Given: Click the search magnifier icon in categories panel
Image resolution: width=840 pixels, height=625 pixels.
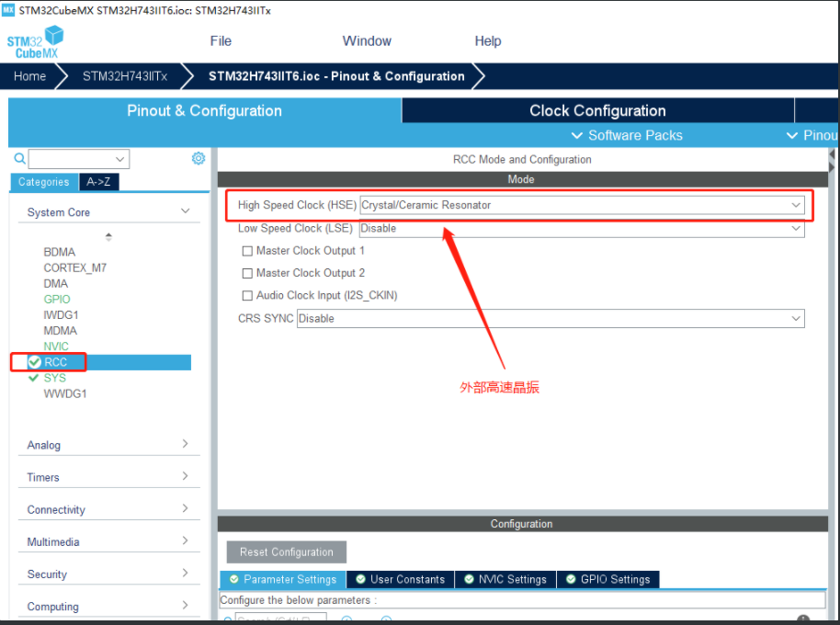Looking at the screenshot, I should [20, 158].
